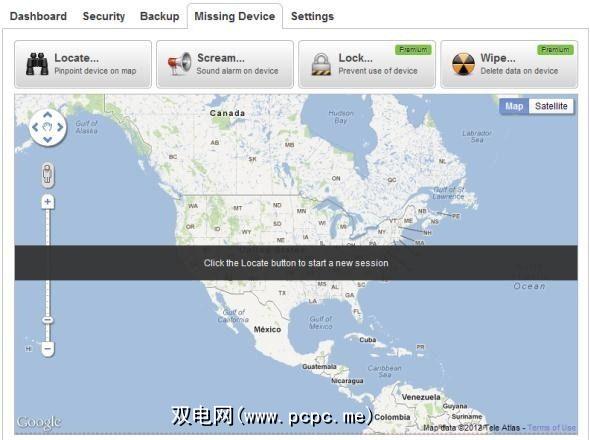Screen dimensions: 590x440
Task: Click the Google logo on map
Action: 39,422
